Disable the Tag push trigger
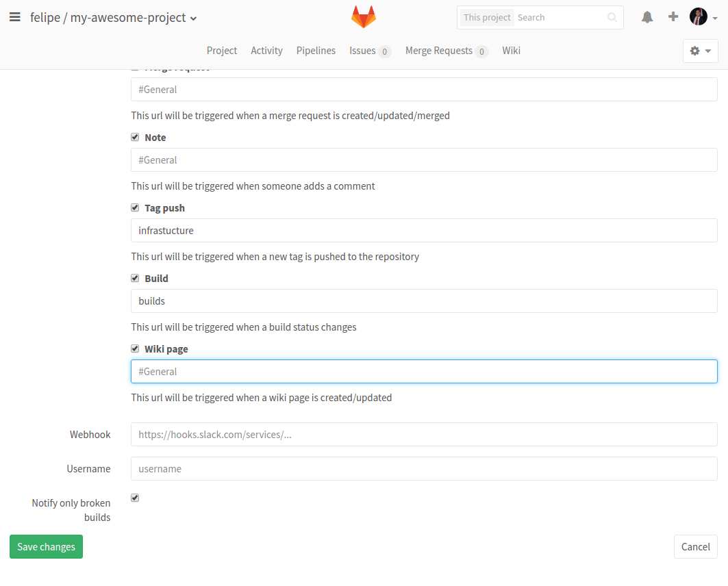 (x=135, y=207)
